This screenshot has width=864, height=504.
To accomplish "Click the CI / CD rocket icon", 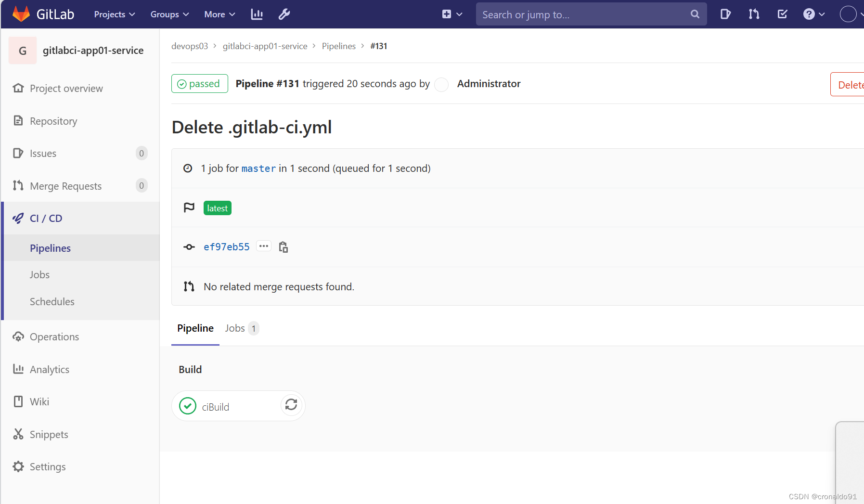I will [18, 218].
